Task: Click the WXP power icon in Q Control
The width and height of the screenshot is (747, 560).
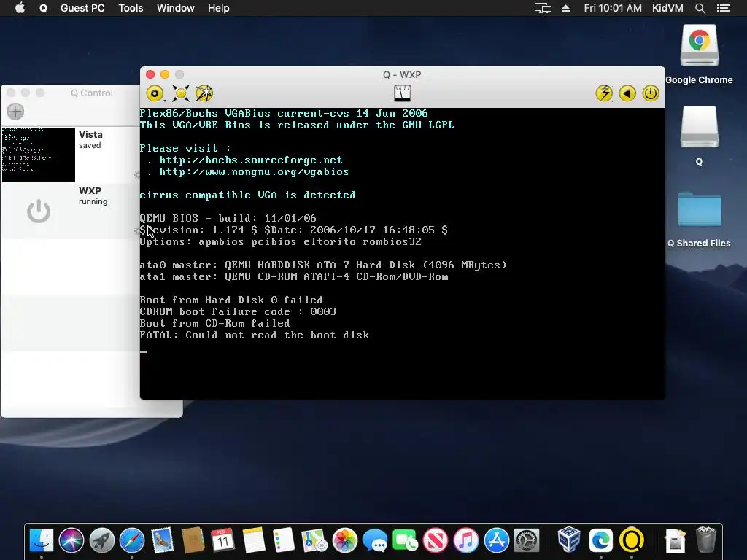Action: pyautogui.click(x=39, y=211)
